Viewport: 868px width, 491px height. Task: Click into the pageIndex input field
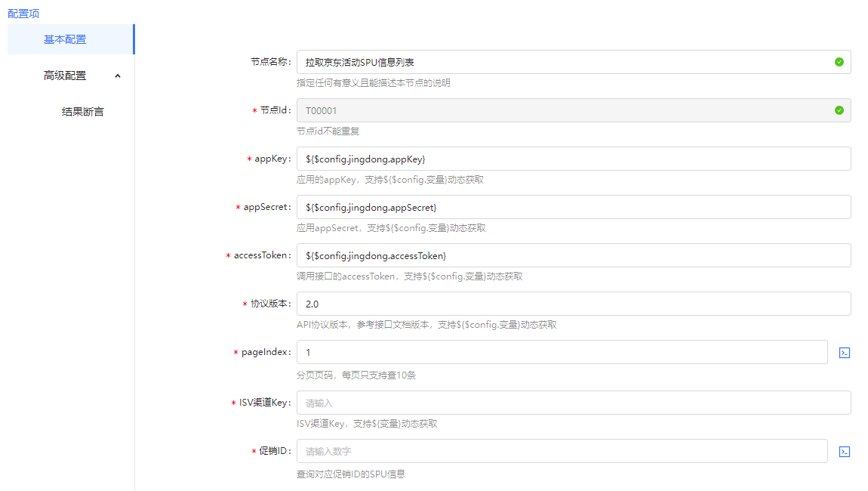562,353
